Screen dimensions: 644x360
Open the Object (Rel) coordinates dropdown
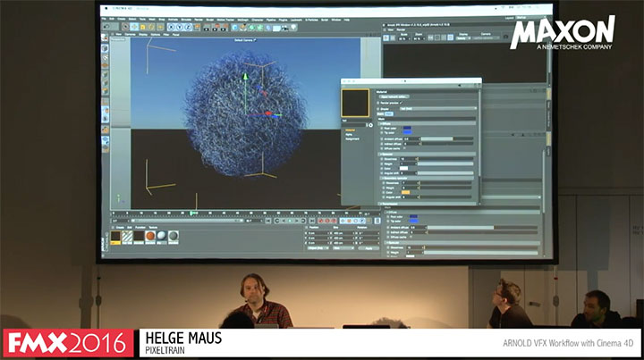[x=318, y=248]
